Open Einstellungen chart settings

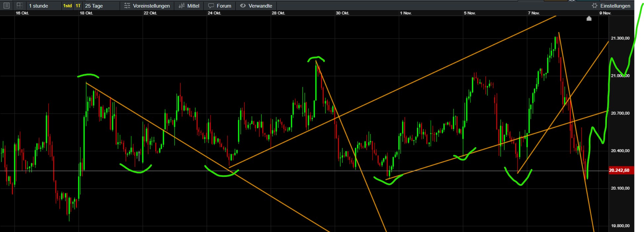615,6
